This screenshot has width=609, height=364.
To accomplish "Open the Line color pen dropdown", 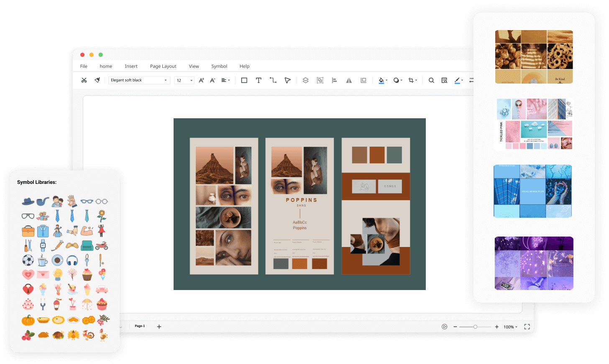I will [459, 80].
